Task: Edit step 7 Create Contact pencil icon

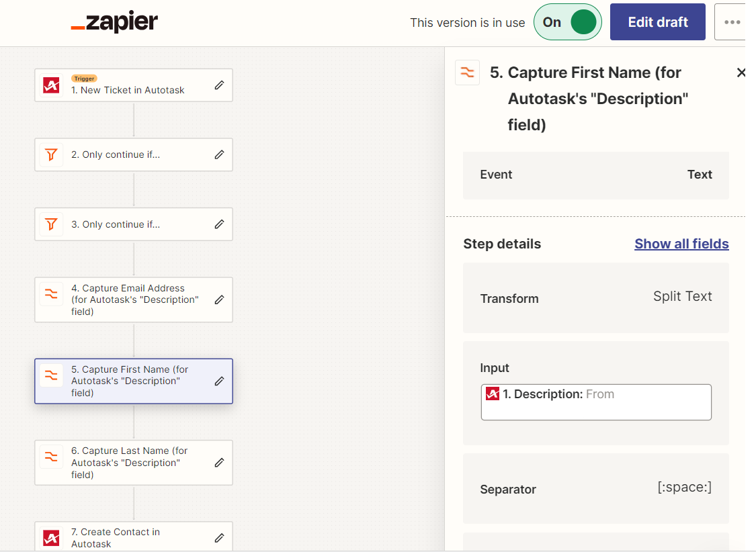Action: point(219,537)
